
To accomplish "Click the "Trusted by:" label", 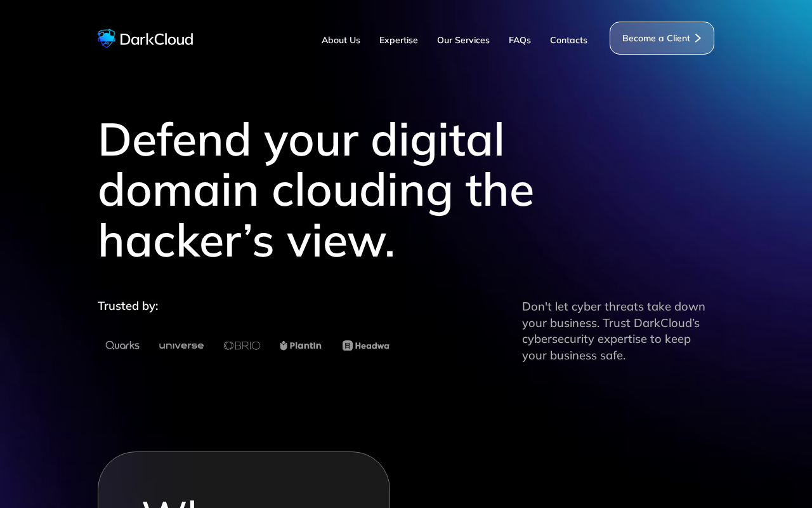I will point(128,306).
